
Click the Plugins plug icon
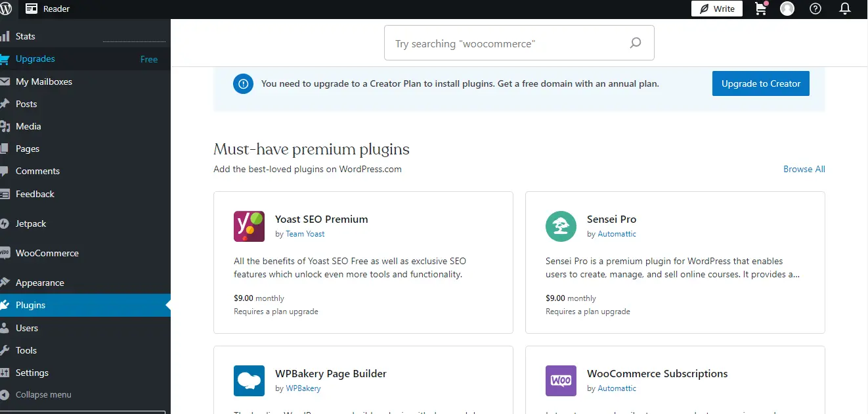click(x=4, y=305)
